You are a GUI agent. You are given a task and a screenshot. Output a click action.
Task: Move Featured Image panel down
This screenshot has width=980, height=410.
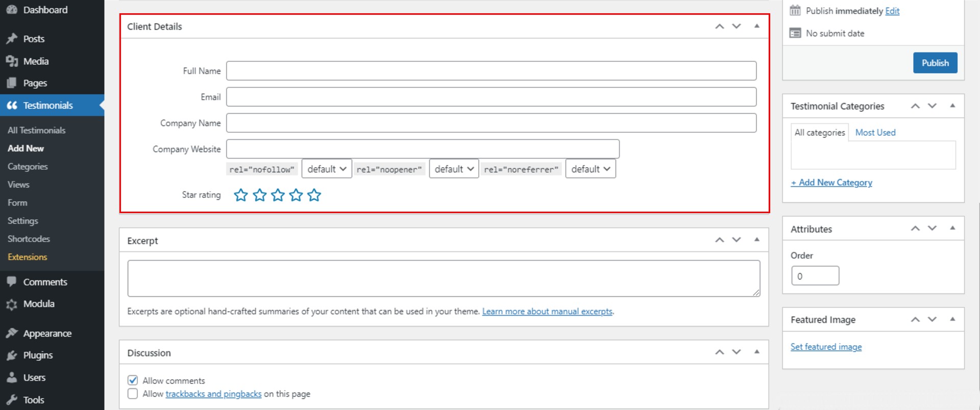(933, 320)
